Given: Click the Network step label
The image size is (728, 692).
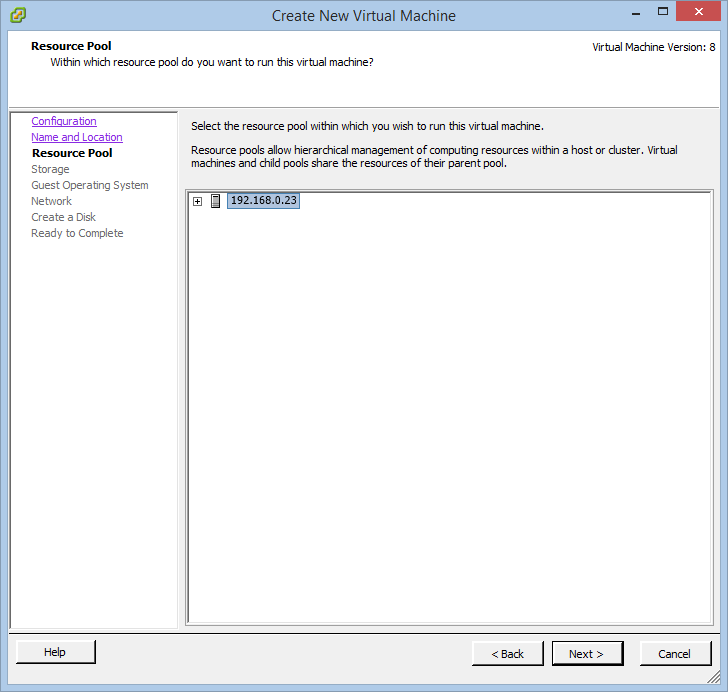Looking at the screenshot, I should coord(52,201).
